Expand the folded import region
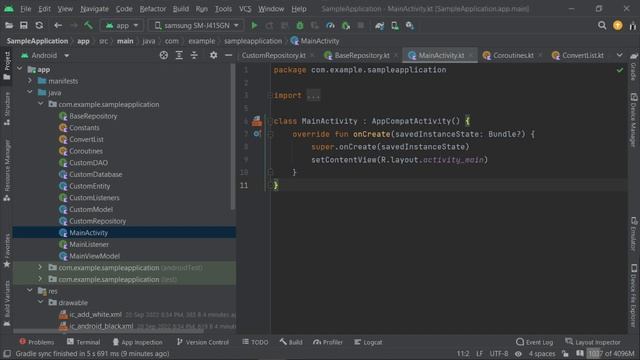640x360 pixels. 313,96
